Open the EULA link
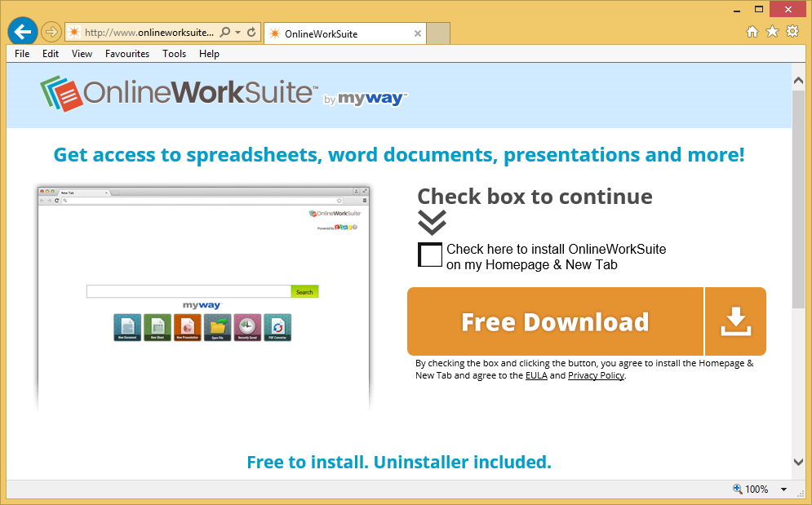 536,375
